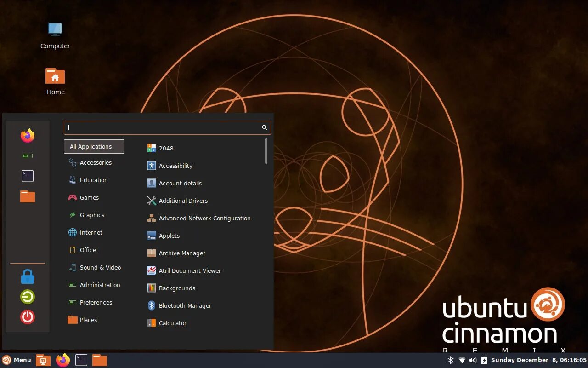Click the 'Archive Manager' application name

tap(182, 253)
